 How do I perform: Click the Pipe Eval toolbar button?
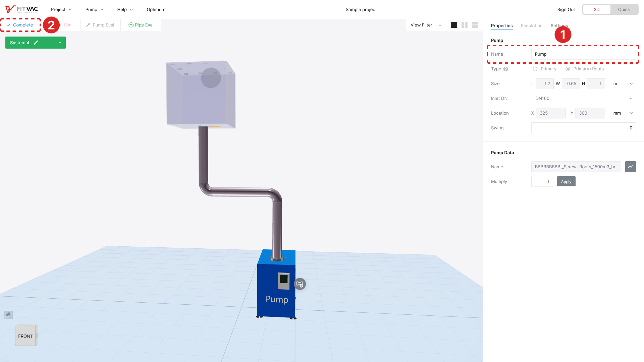point(141,25)
